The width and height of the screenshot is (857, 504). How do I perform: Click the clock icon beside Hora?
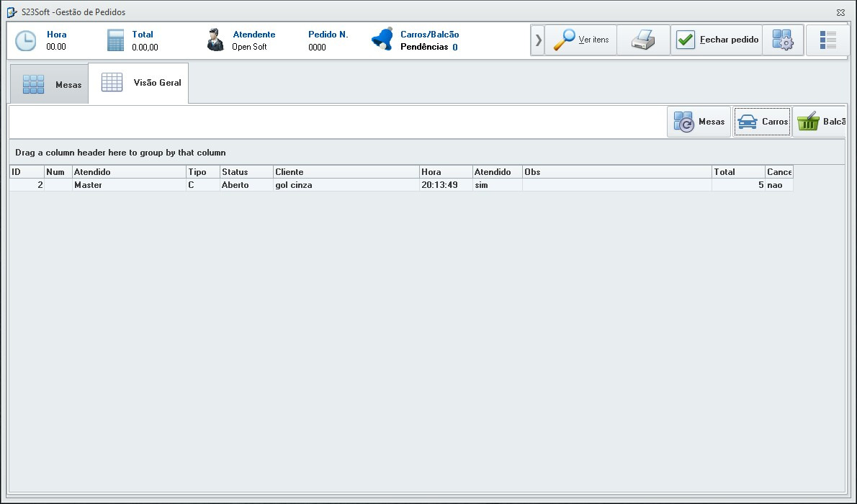coord(26,40)
